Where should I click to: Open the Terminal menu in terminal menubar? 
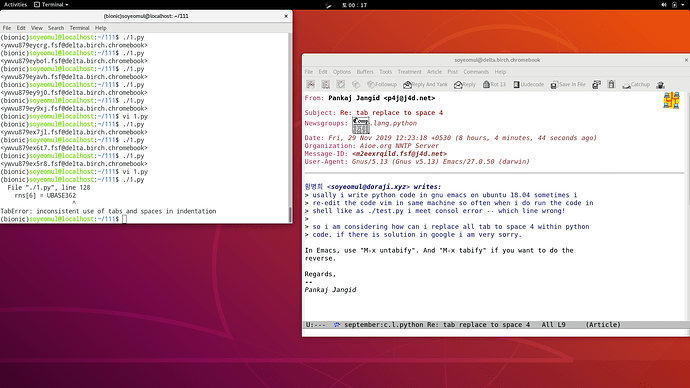[x=79, y=28]
